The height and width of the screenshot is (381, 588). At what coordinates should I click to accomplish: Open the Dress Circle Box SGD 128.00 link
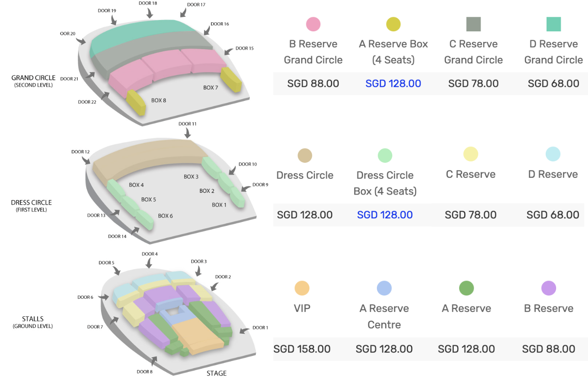(x=385, y=215)
